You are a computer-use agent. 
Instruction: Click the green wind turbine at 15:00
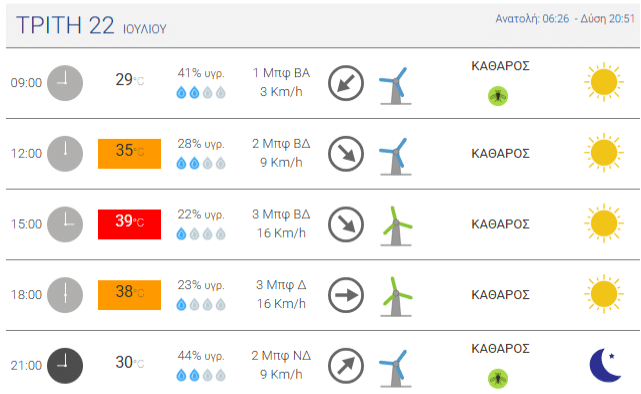click(x=396, y=226)
